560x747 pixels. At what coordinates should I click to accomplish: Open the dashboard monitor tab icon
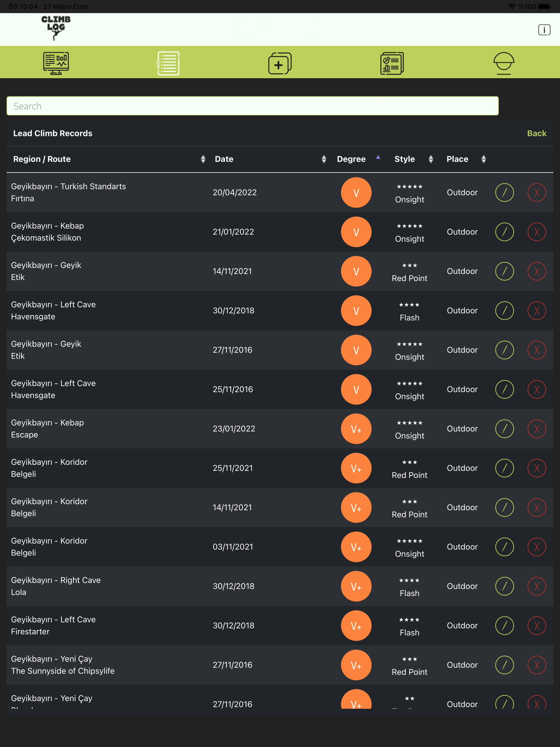pos(56,63)
